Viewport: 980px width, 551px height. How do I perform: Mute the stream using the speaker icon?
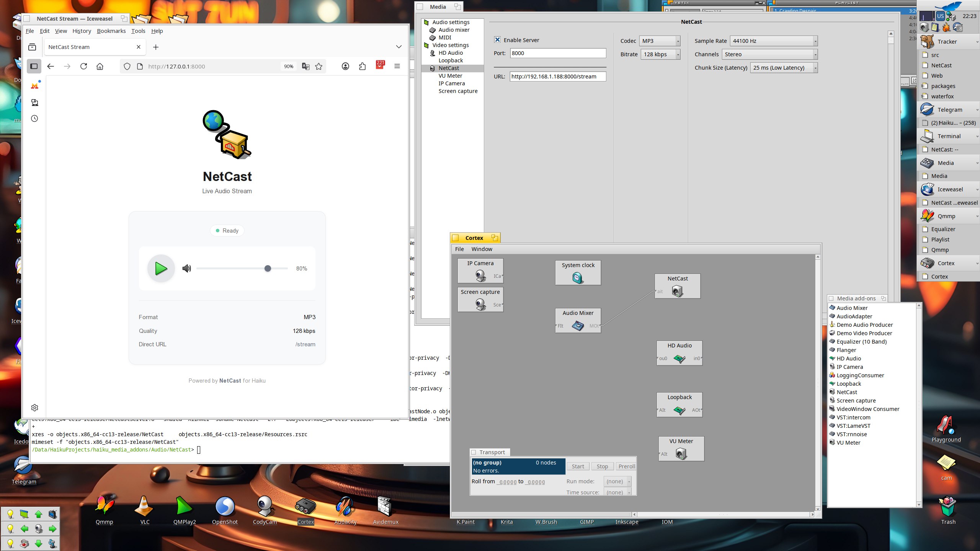coord(186,268)
